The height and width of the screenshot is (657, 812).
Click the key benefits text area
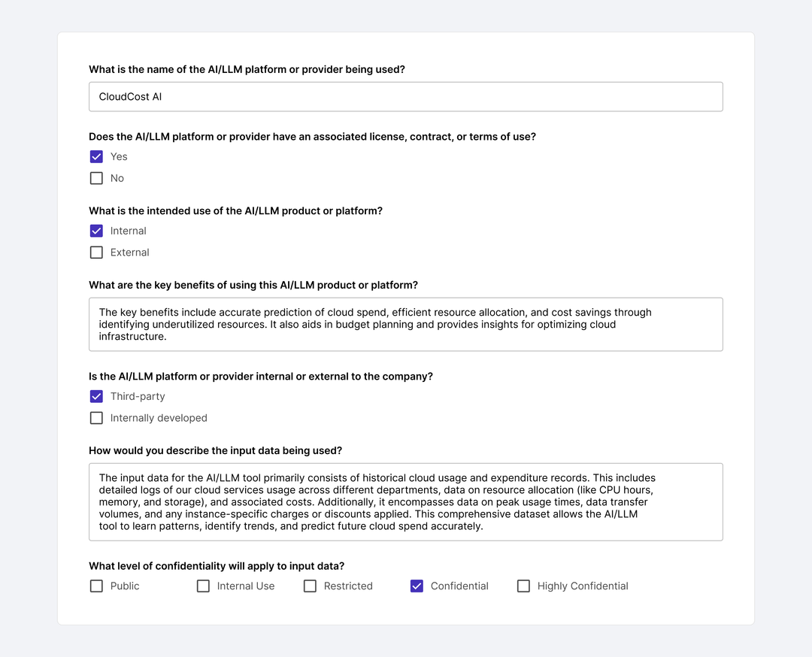click(406, 324)
